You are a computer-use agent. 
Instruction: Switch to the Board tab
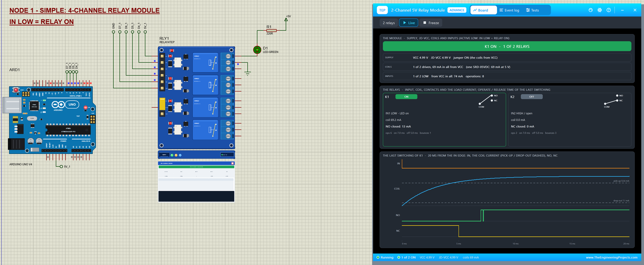pos(483,10)
